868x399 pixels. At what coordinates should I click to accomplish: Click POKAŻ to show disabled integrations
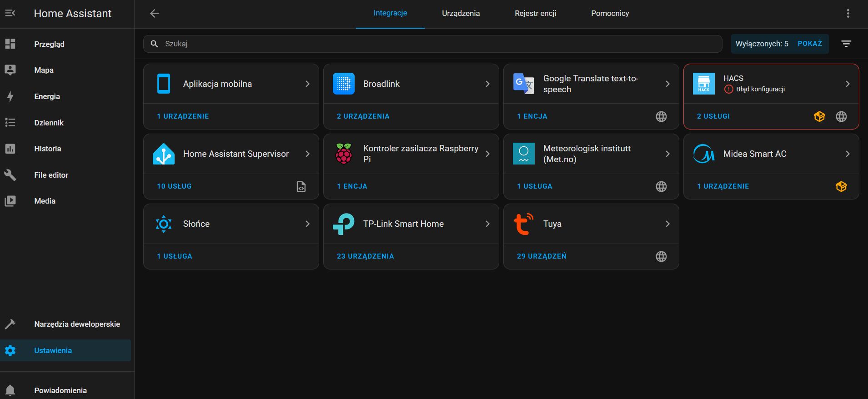pyautogui.click(x=809, y=44)
